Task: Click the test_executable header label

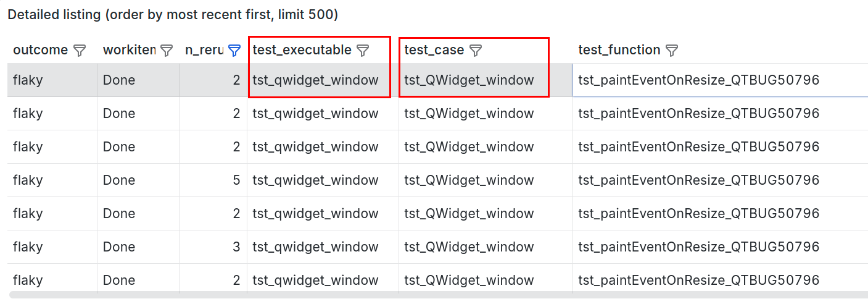Action: tap(302, 50)
